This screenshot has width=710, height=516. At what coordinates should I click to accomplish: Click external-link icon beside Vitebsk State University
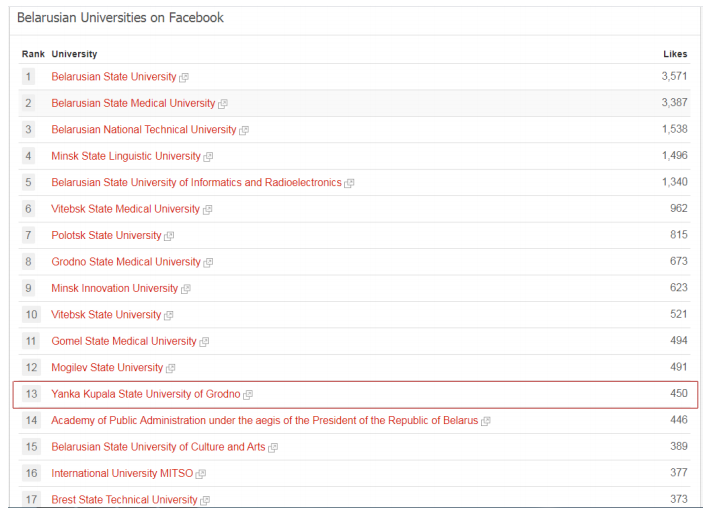point(168,315)
